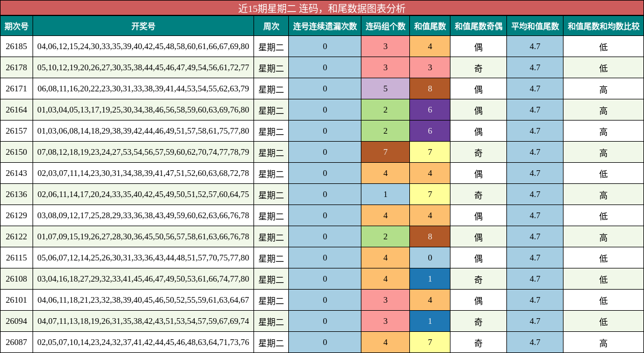
Task: Select period number 26129
Action: click(x=17, y=216)
